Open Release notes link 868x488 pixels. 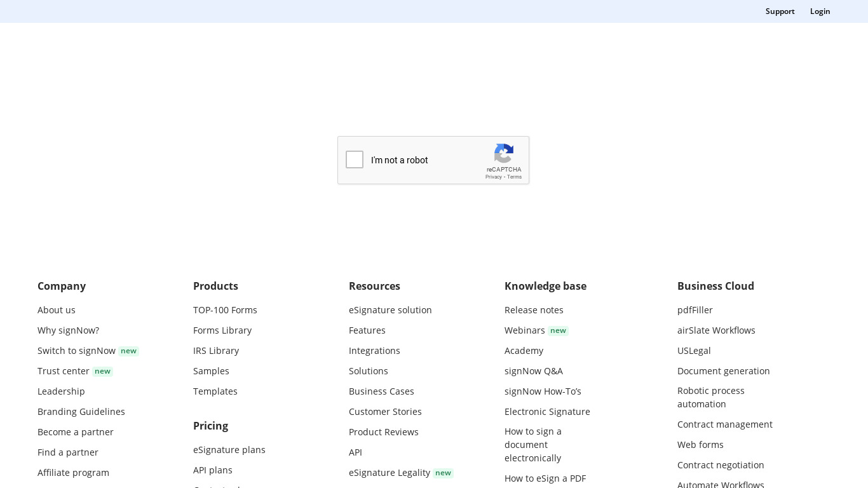tap(534, 310)
